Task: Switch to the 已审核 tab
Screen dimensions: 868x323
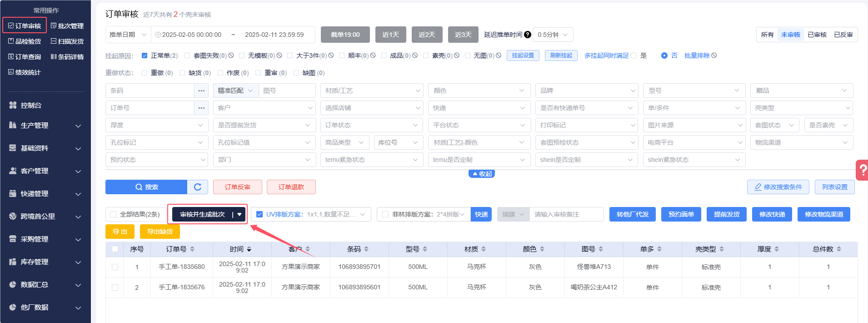Action: click(x=817, y=35)
